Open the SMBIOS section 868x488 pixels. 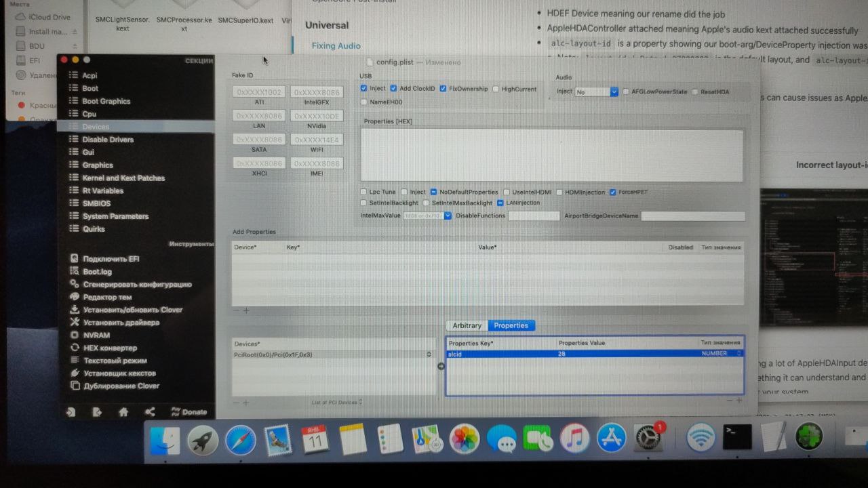pos(96,203)
